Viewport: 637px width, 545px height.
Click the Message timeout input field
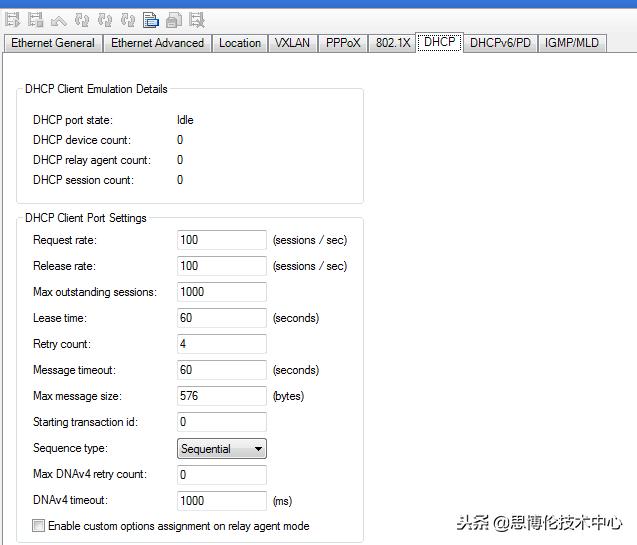(x=222, y=370)
